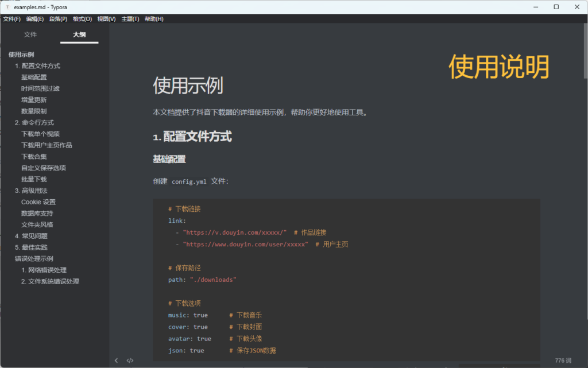588x368 pixels.
Task: Open the 段落(P) menu
Action: coord(58,19)
